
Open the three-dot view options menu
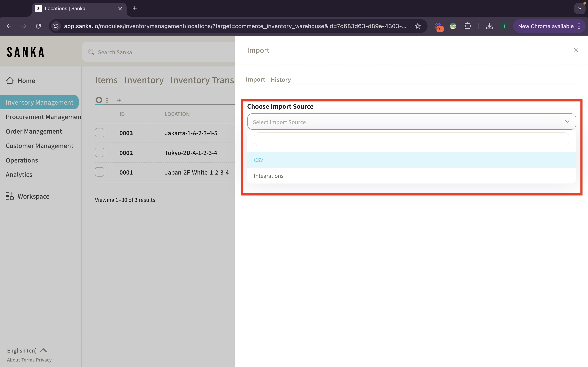107,100
